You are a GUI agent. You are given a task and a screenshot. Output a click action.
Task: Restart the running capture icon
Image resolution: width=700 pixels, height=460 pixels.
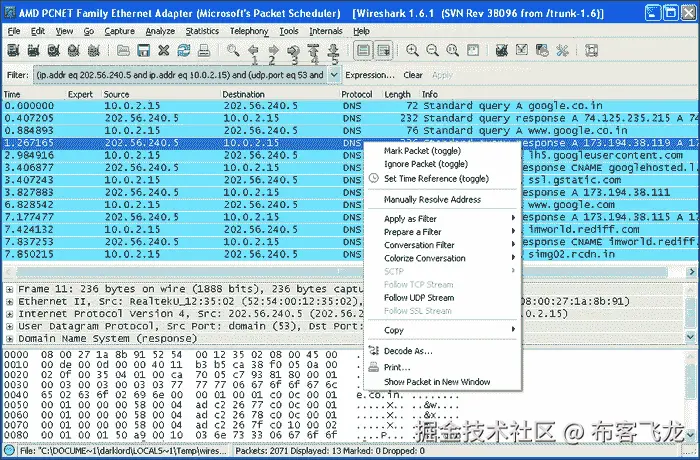click(94, 50)
